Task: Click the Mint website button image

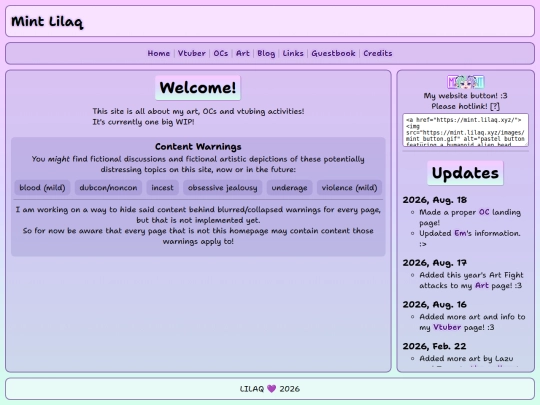Action: (x=465, y=82)
